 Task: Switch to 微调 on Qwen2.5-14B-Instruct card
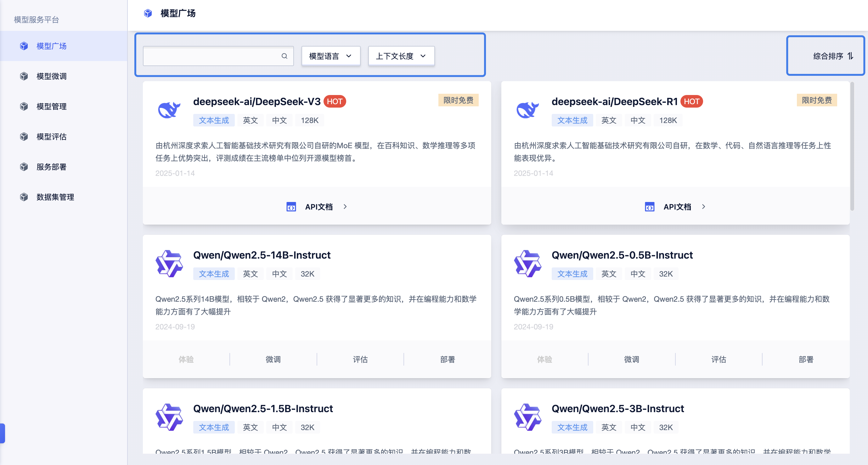pos(273,359)
